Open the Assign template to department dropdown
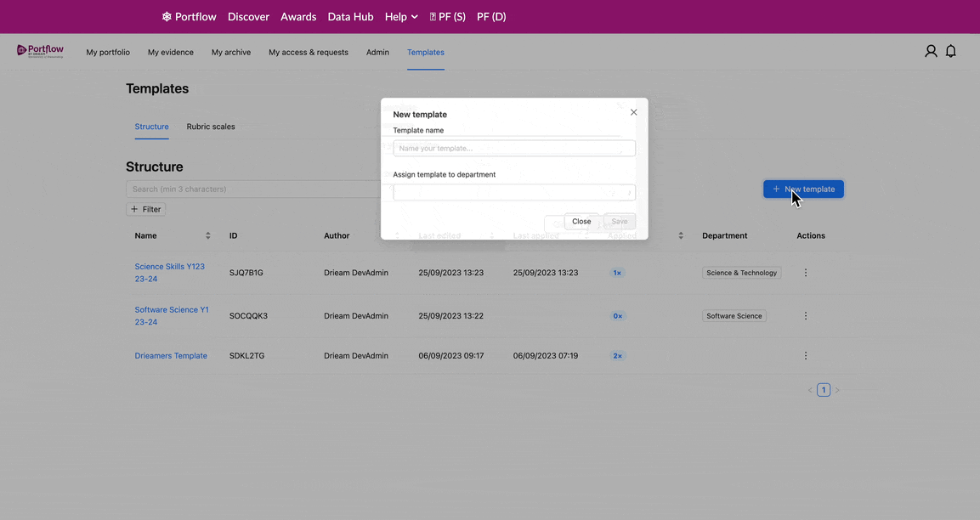 513,192
